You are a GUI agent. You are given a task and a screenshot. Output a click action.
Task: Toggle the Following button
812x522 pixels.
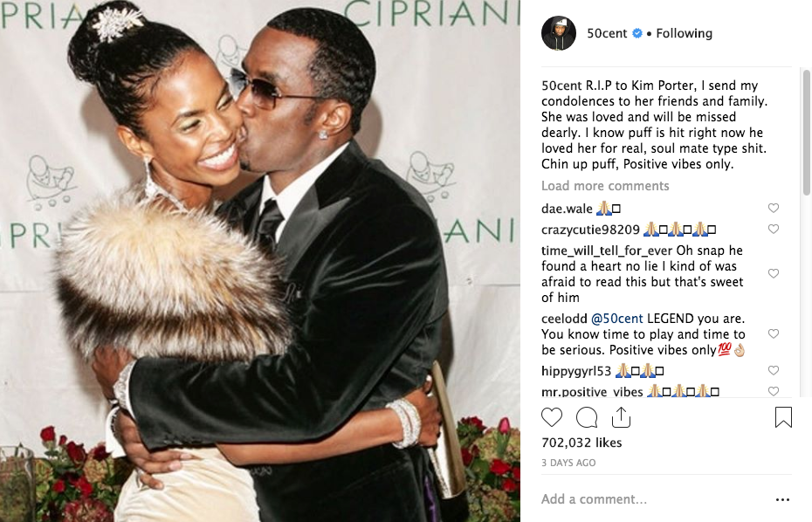(x=685, y=33)
